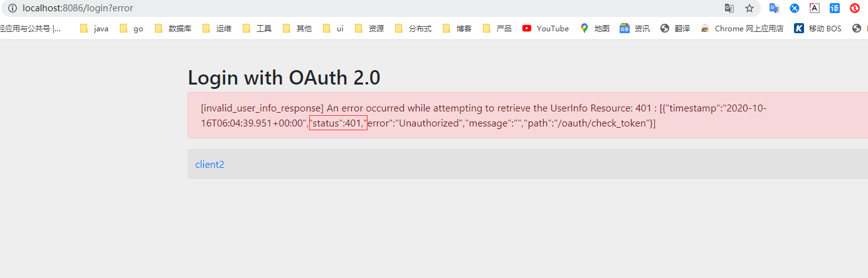The image size is (868, 278).
Task: Open the Google Translate extension icon
Action: (775, 8)
